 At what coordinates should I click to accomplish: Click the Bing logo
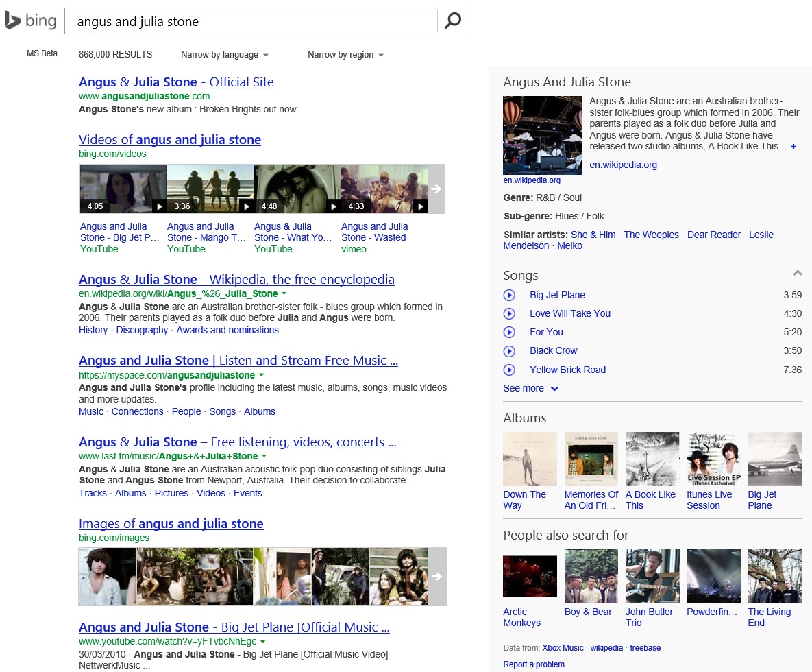point(31,21)
